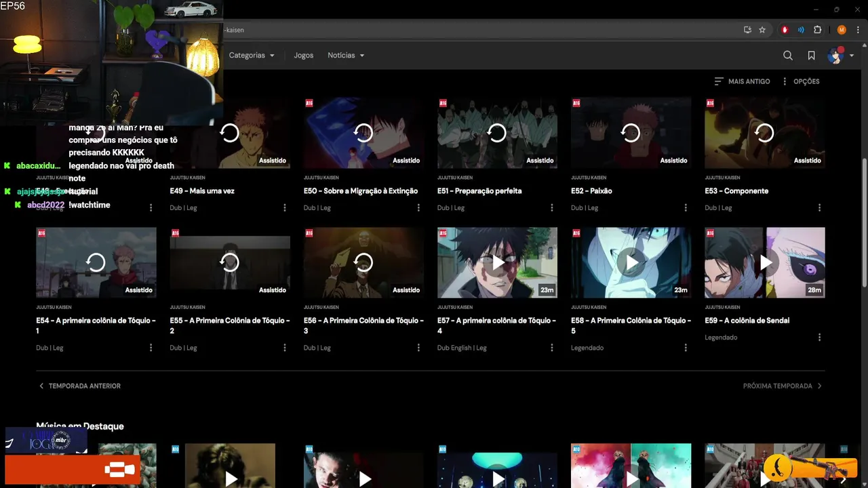Open the Categorias menu

252,56
